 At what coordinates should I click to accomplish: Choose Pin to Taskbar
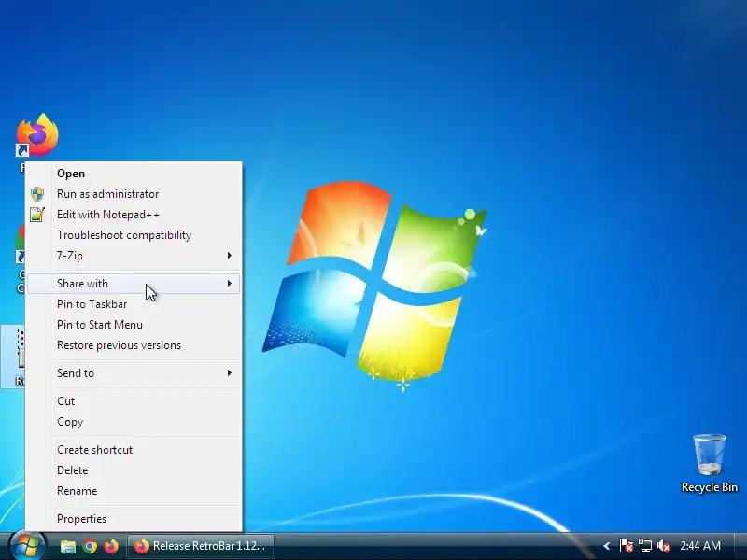click(x=134, y=304)
